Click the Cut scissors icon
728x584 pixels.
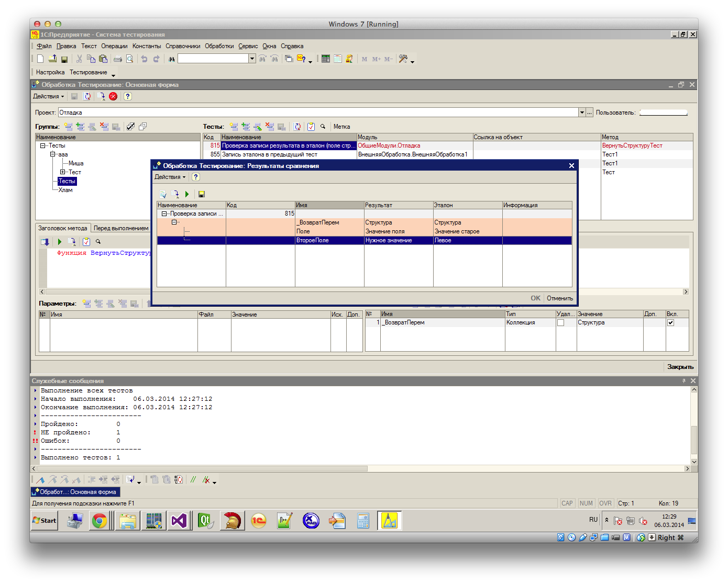79,59
